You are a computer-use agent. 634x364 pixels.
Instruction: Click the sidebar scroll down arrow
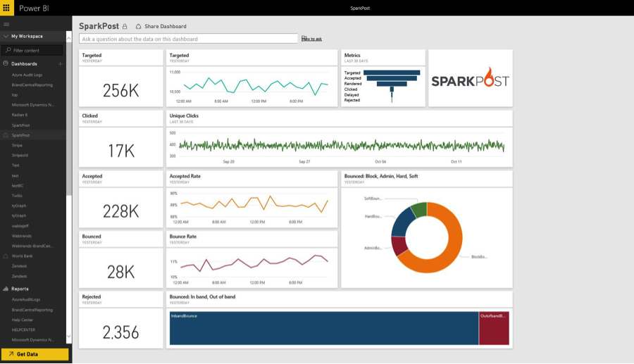click(69, 336)
